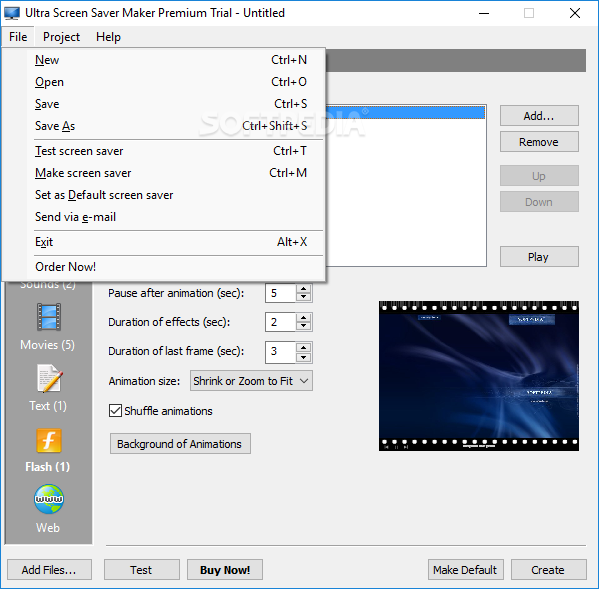
Task: Decrease Duration of effects value
Action: pos(303,326)
